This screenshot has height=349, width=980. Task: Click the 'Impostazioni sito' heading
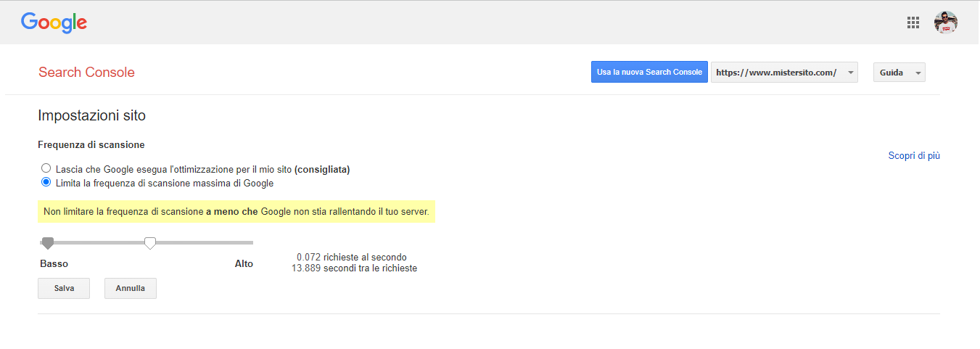91,115
